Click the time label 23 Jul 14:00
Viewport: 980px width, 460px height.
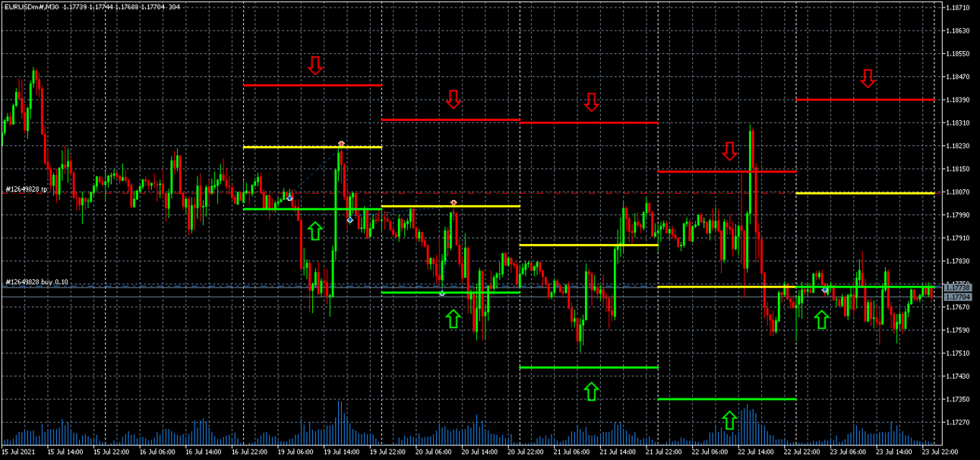tap(894, 452)
